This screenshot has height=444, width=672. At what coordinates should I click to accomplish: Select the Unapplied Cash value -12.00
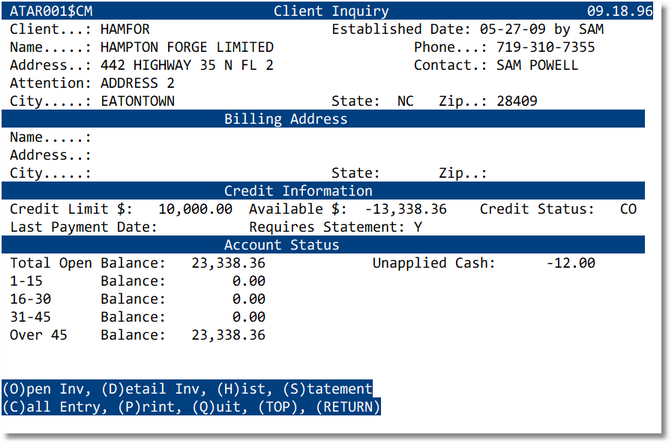(x=571, y=263)
